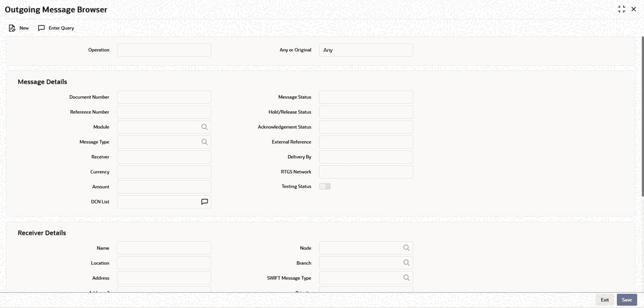Focus the Receiver field
Image resolution: width=644 pixels, height=308 pixels.
164,157
